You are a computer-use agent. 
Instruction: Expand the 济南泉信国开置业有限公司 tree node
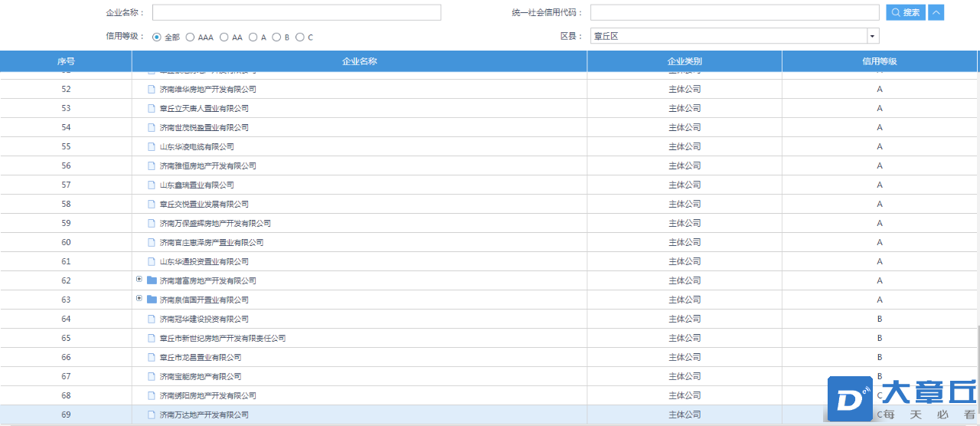click(139, 299)
